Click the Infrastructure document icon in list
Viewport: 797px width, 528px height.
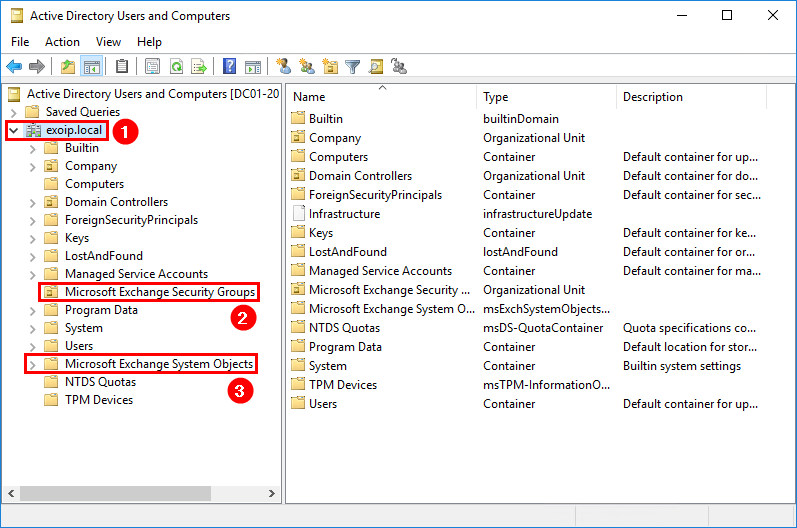click(x=298, y=213)
